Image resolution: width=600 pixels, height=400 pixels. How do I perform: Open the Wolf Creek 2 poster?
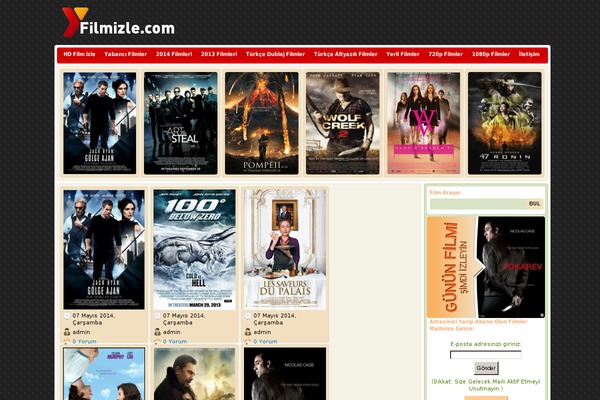(342, 123)
